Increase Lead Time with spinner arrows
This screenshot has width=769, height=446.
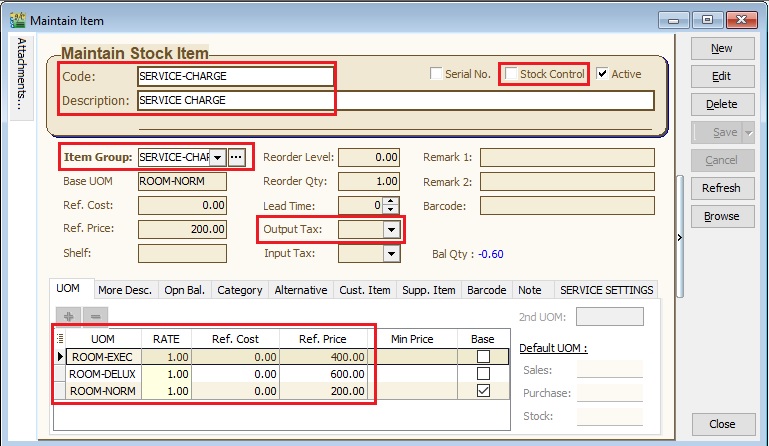coord(391,201)
